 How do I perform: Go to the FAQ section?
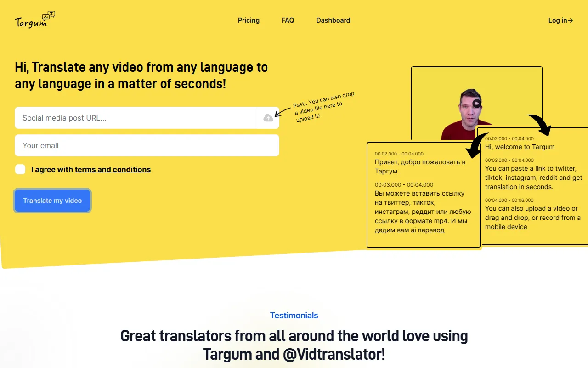pyautogui.click(x=288, y=20)
